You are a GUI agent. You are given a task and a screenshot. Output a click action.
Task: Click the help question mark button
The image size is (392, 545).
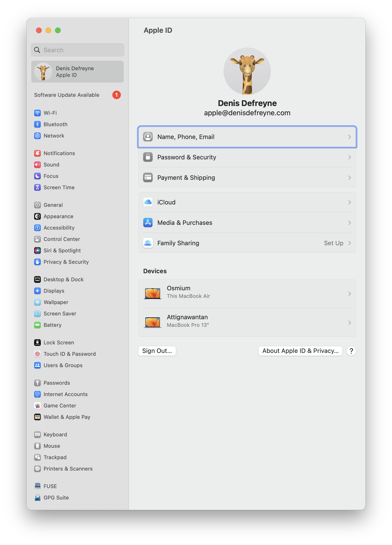pyautogui.click(x=351, y=351)
